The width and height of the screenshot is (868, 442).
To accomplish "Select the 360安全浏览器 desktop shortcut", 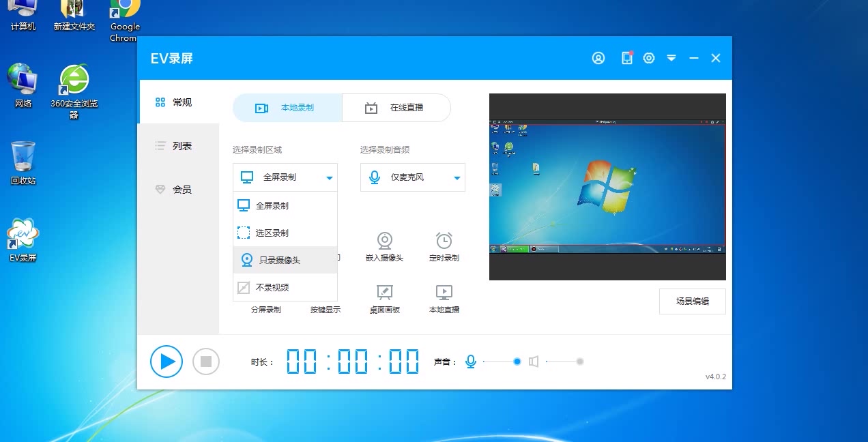I will pos(74,91).
